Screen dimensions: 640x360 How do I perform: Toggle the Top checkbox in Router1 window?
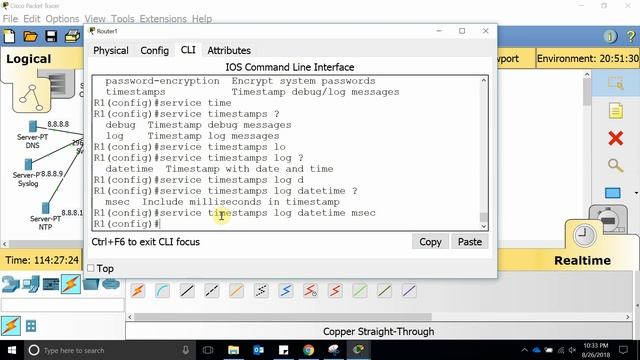(91, 268)
